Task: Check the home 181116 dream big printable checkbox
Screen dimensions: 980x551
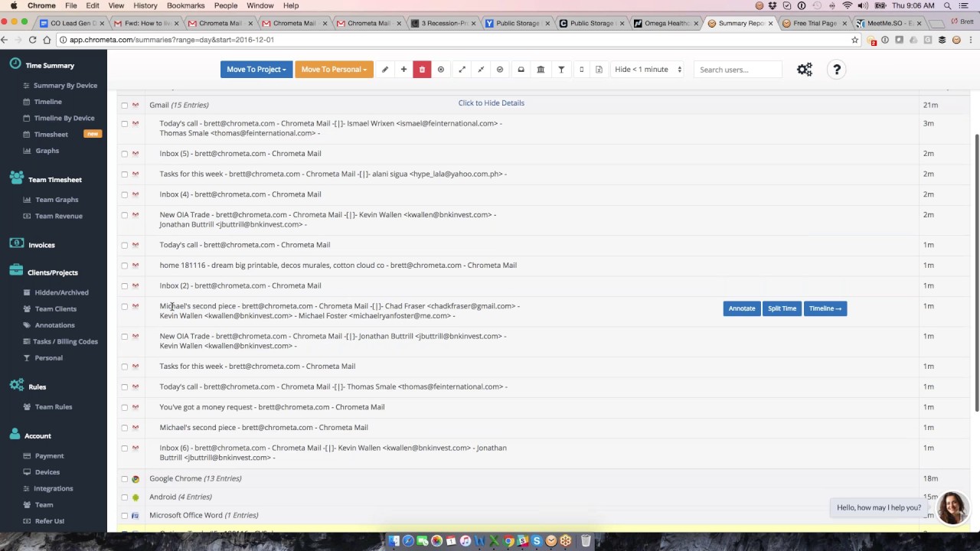Action: (124, 266)
